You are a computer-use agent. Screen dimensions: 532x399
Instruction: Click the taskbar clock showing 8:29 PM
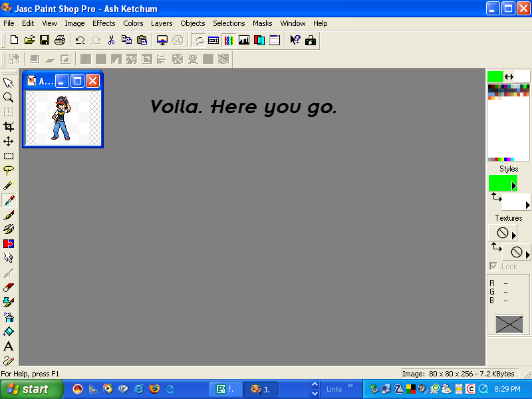click(x=507, y=389)
